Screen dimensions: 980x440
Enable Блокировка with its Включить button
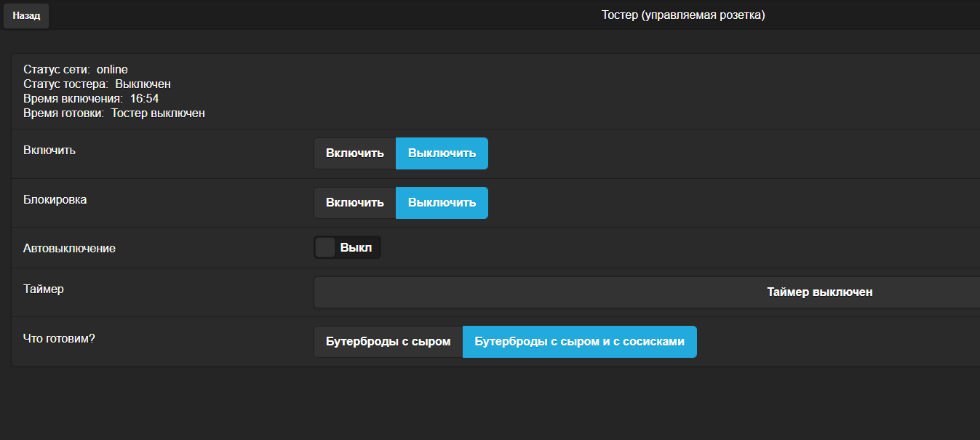(x=355, y=203)
